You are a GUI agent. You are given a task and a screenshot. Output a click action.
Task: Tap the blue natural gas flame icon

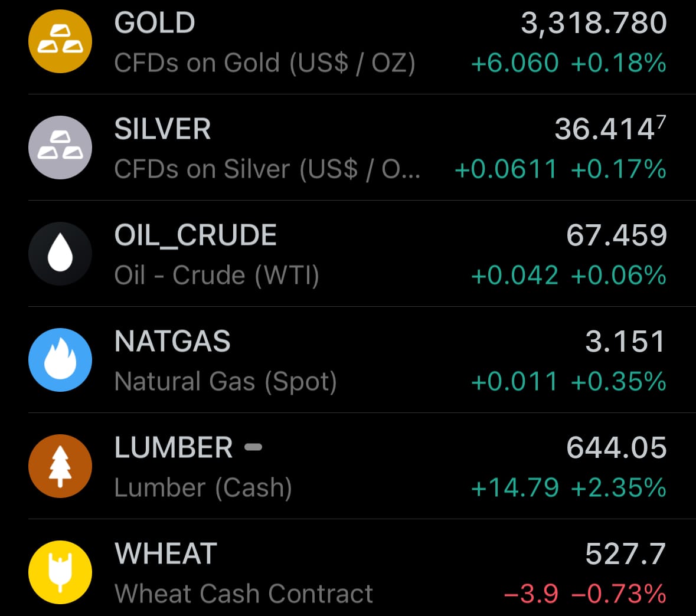pos(60,360)
